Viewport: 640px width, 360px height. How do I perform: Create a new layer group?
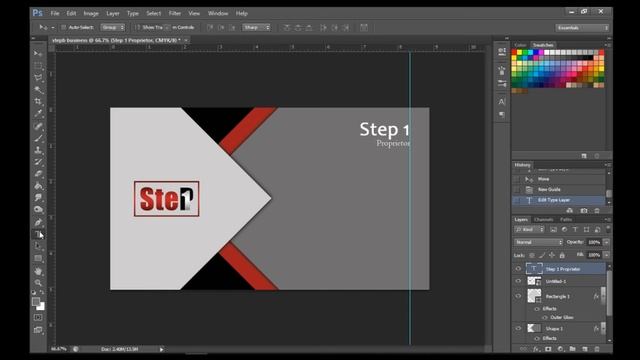pos(573,349)
